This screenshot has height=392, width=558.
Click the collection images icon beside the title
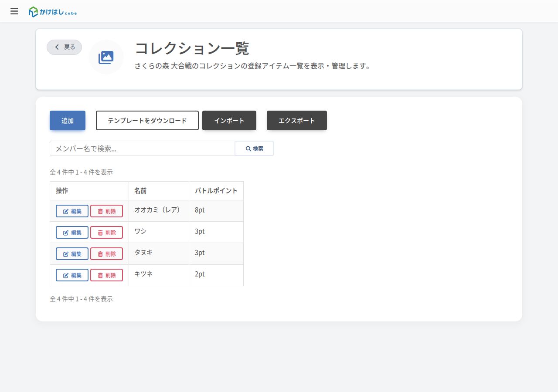pos(106,57)
